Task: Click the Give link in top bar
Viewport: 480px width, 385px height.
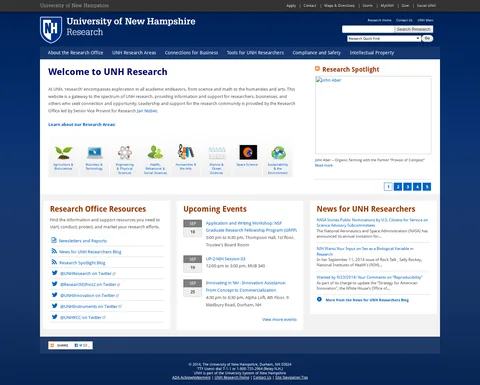Action: (x=405, y=6)
